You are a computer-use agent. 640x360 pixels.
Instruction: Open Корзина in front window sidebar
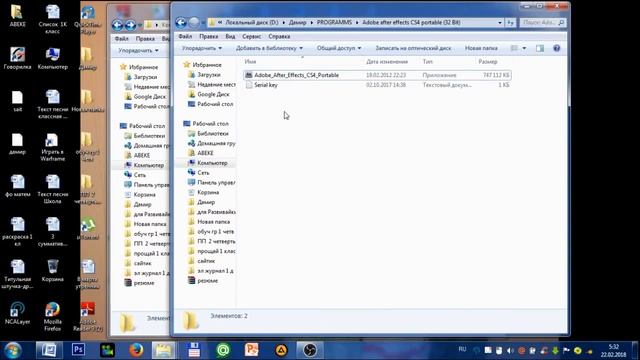click(x=204, y=192)
